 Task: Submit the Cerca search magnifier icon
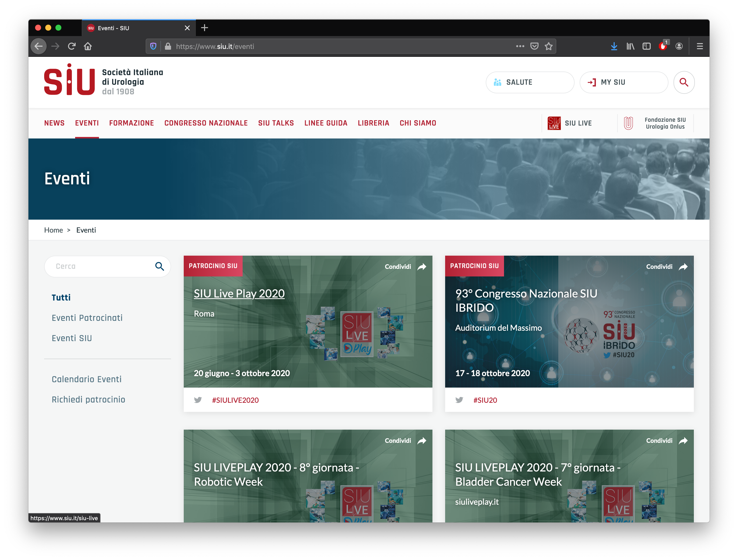coord(159,266)
